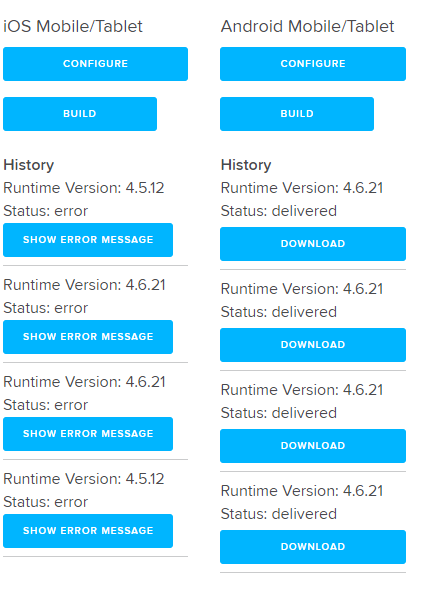Click the first iOS Status: error text

[45, 211]
